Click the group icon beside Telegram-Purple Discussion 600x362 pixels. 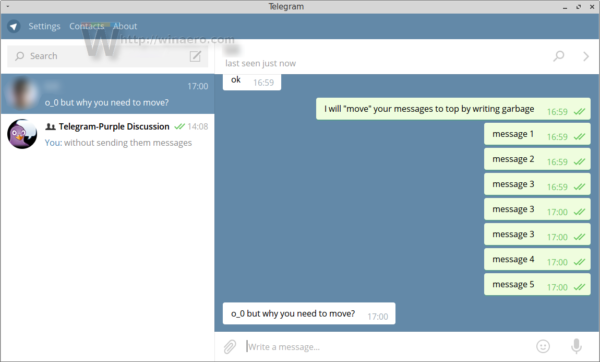pos(51,127)
